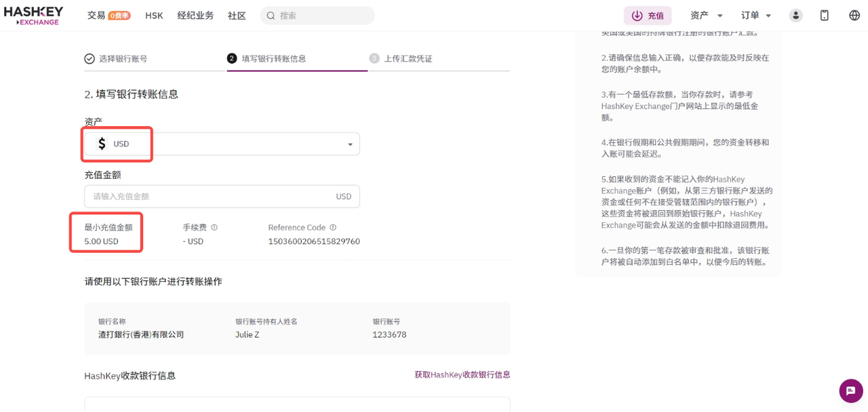This screenshot has height=412, width=868.
Task: Click reference code 1503600206515829760
Action: [314, 241]
